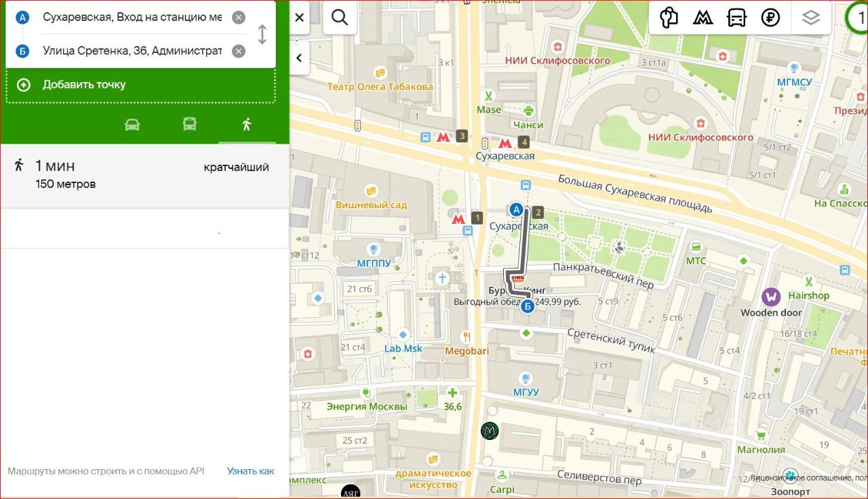Open the Драматическое искусство theater icon
The width and height of the screenshot is (868, 499).
(x=433, y=458)
